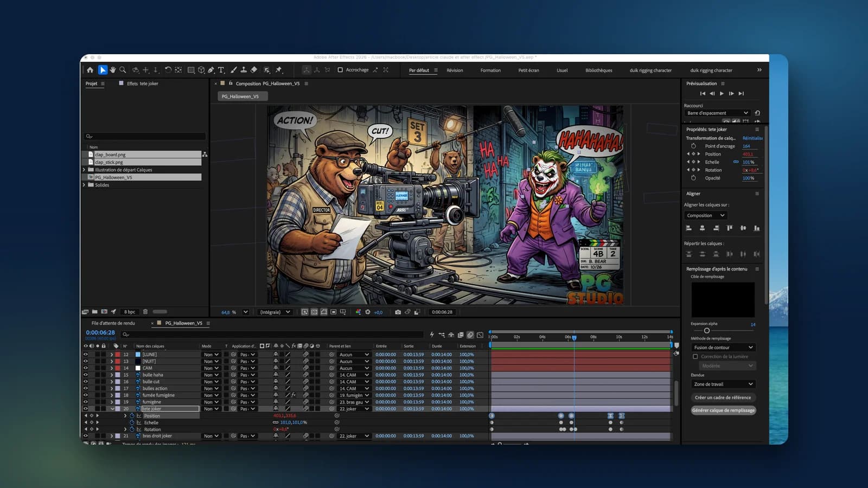Toggle Position stopwatch for tete joker

click(132, 416)
